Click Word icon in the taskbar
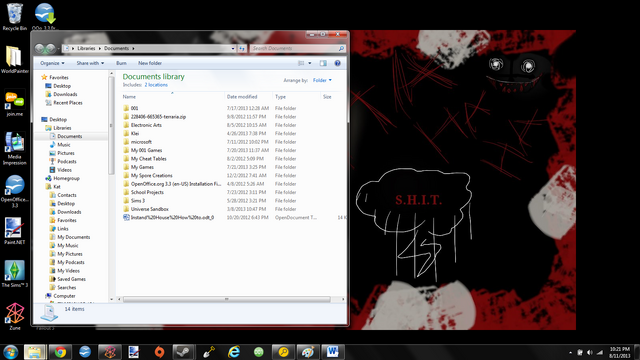The height and width of the screenshot is (360, 640). pos(333,352)
